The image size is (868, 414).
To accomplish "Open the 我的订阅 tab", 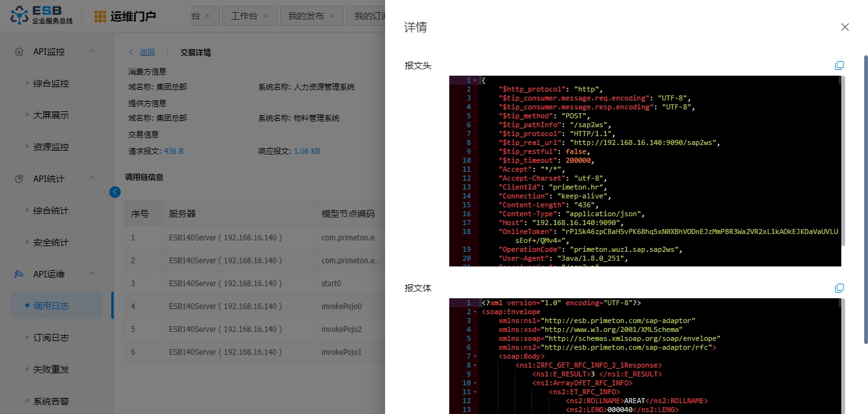I will tap(369, 16).
